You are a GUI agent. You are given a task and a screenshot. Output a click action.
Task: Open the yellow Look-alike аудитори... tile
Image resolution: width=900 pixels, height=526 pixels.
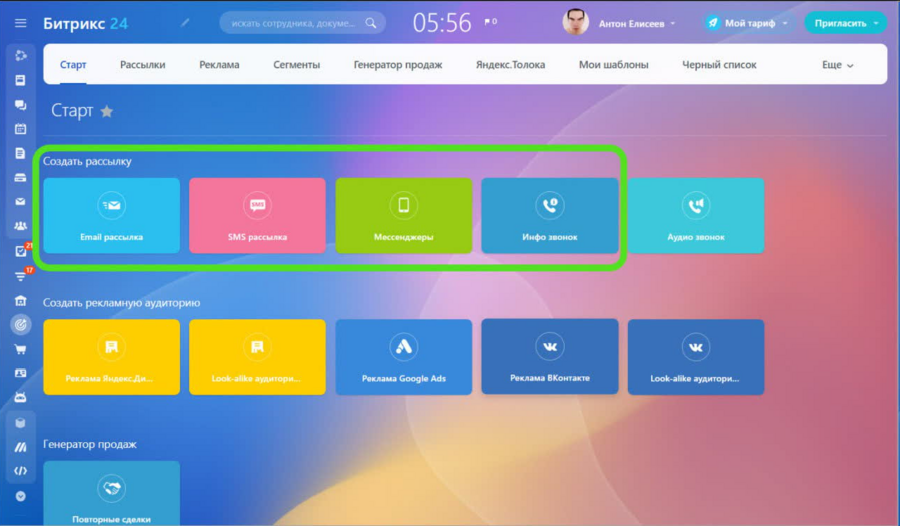257,357
